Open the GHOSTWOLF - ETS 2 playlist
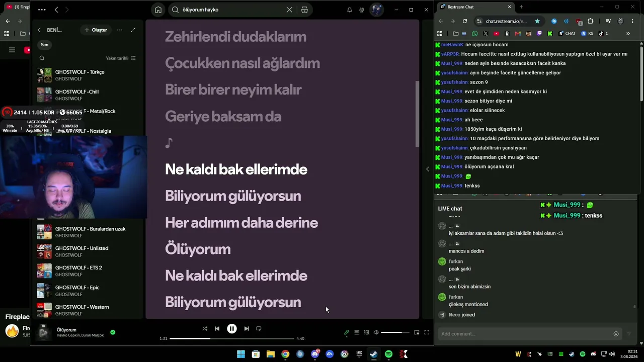The image size is (644, 362). pos(86,271)
